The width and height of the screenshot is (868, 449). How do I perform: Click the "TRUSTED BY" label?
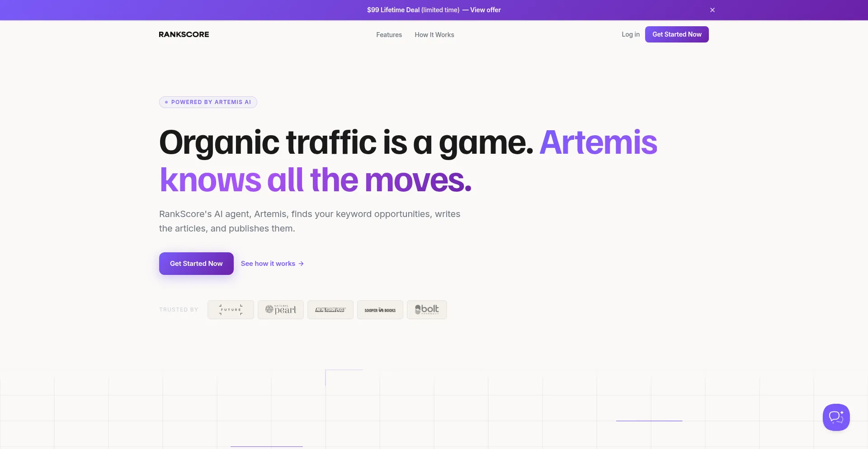tap(179, 310)
